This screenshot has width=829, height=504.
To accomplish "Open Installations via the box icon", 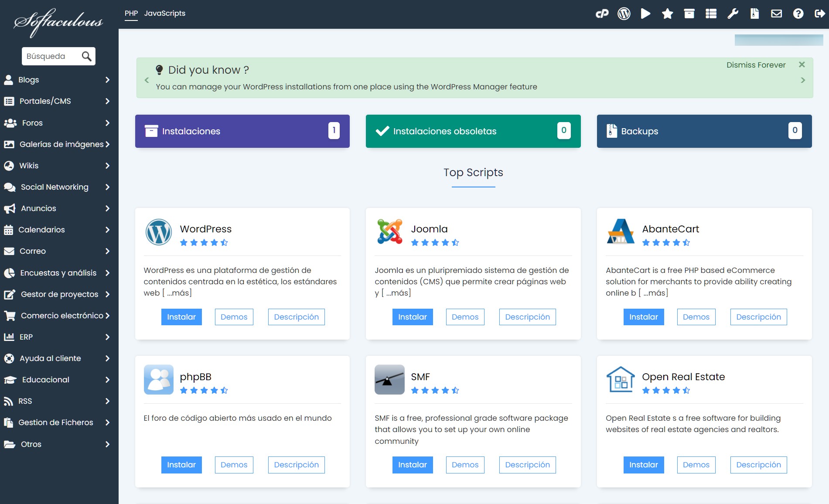I will pyautogui.click(x=689, y=14).
